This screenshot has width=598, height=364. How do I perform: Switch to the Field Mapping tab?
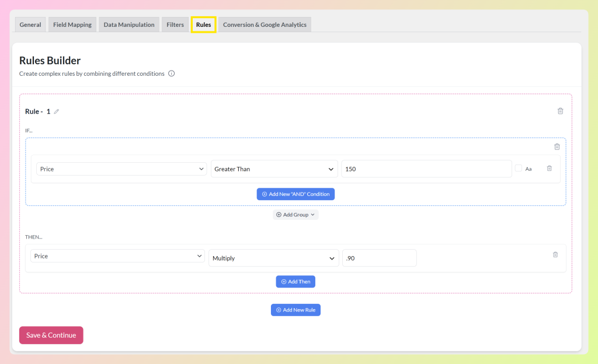72,24
